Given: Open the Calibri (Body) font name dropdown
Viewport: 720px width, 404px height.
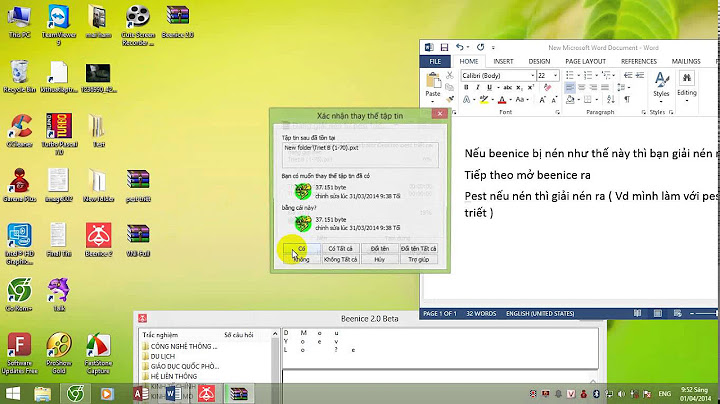Looking at the screenshot, I should pos(532,75).
